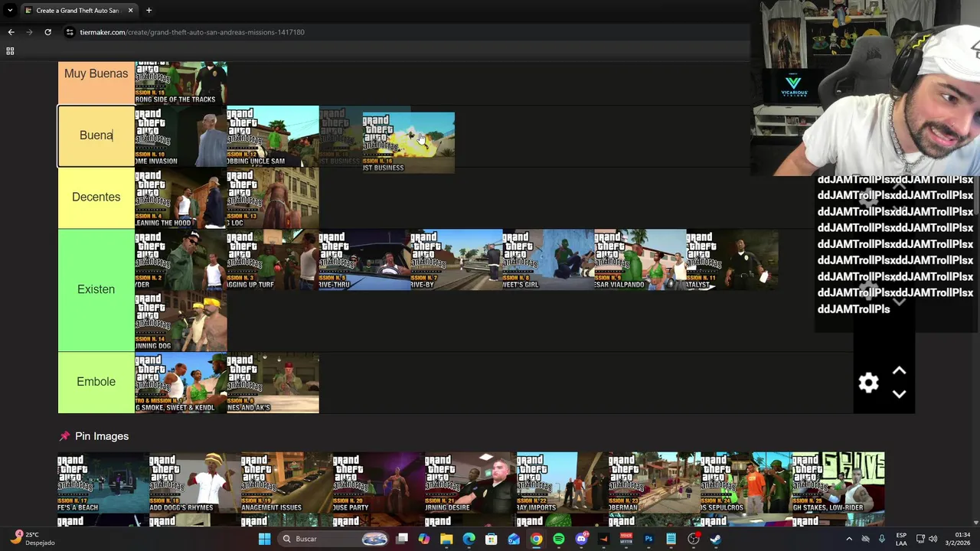
Task: Select Tagging Up Turf mission thumbnail
Action: (273, 259)
